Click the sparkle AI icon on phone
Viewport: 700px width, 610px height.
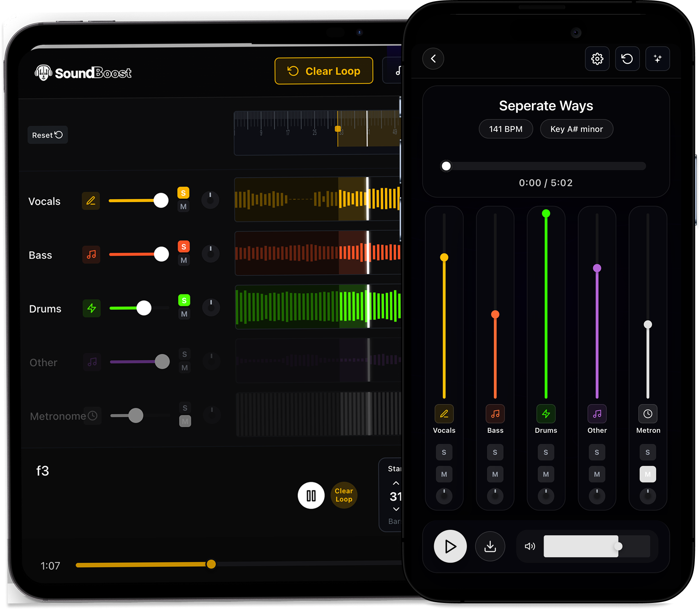point(657,59)
